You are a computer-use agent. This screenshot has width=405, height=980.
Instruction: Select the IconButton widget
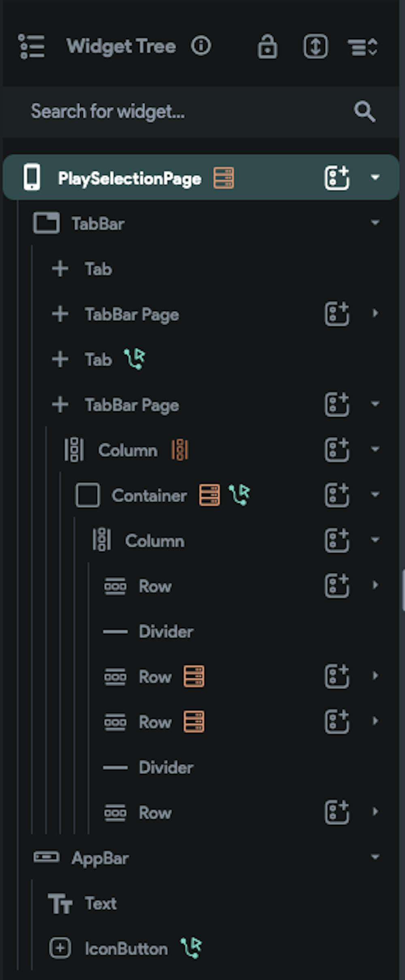point(126,949)
